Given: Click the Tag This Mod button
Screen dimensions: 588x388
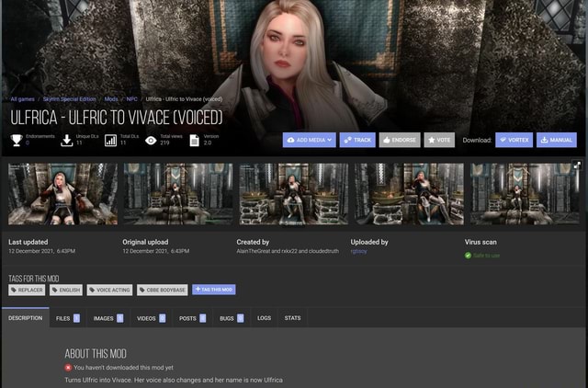Looking at the screenshot, I should click(213, 290).
